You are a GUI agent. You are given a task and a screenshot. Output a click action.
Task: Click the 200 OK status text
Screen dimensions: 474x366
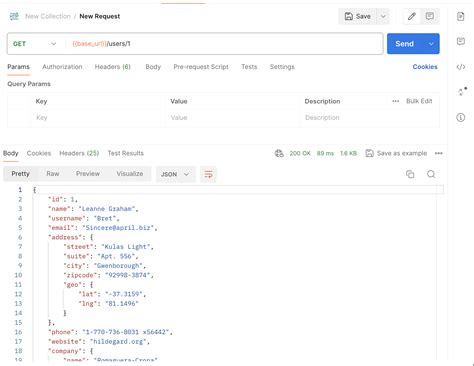coord(300,153)
